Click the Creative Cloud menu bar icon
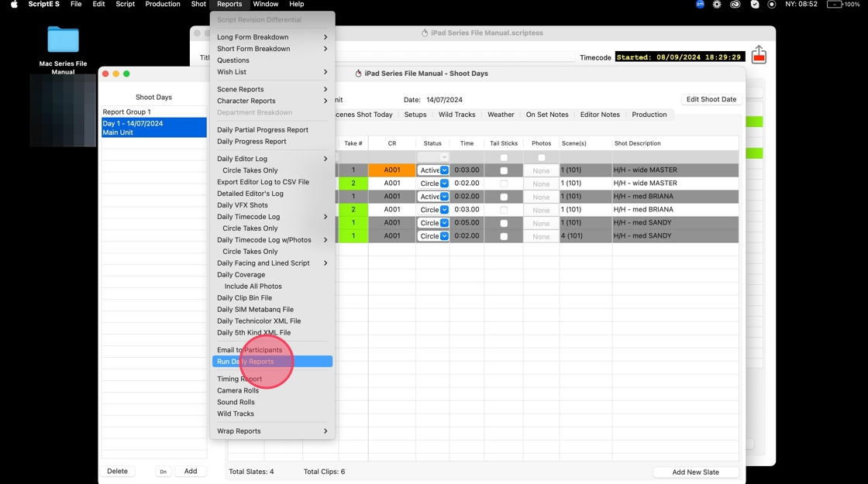The height and width of the screenshot is (484, 868). point(735,4)
